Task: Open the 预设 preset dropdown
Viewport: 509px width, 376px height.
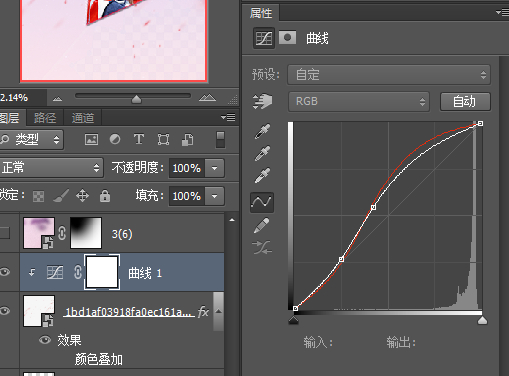Action: click(x=389, y=74)
